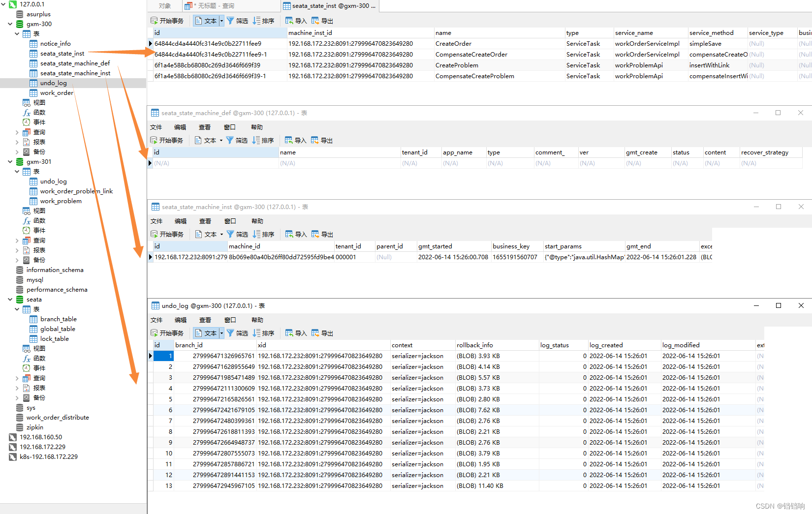This screenshot has width=812, height=514.
Task: Click the zipkin database icon
Action: pyautogui.click(x=20, y=427)
